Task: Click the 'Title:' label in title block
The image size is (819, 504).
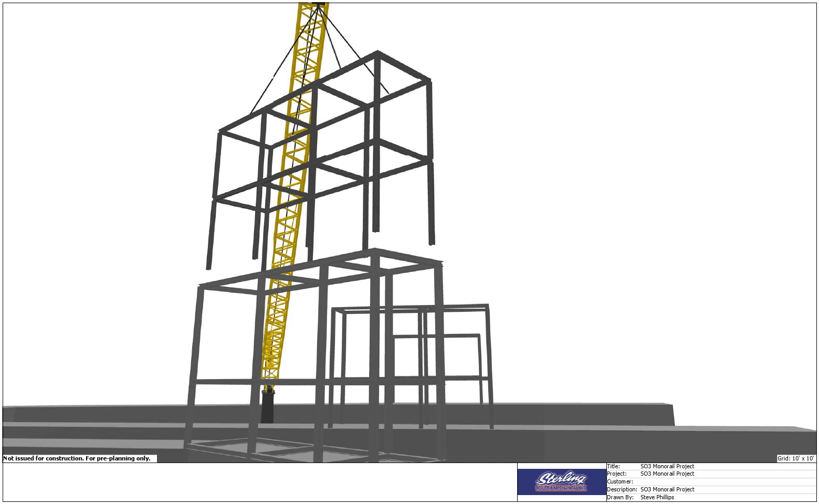Action: click(613, 466)
